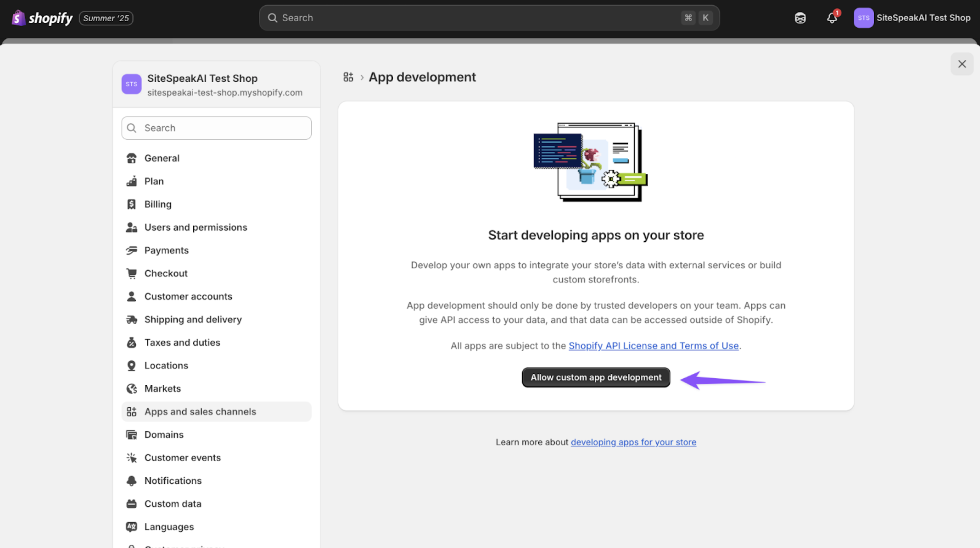Open the Languages settings page
The width and height of the screenshot is (980, 548).
click(x=169, y=527)
